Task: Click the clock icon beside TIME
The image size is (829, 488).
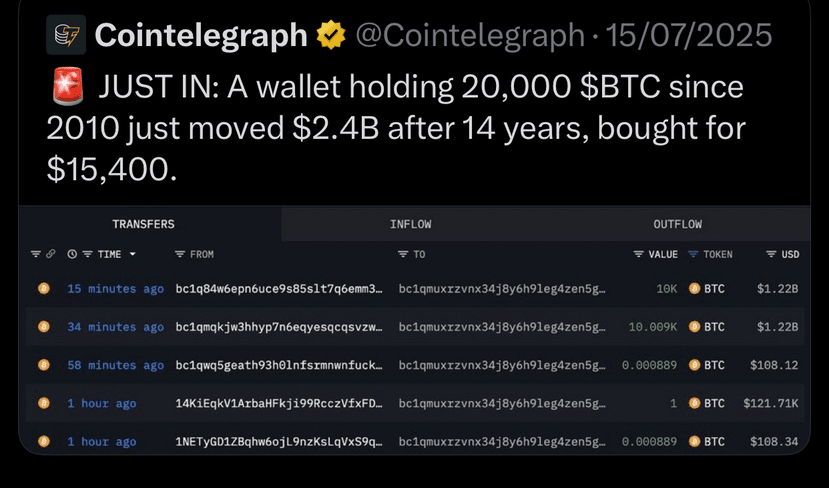Action: coord(72,254)
